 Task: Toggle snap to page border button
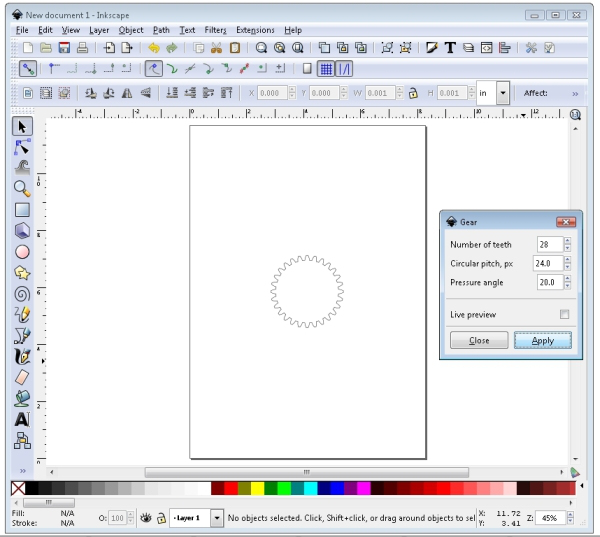(x=307, y=69)
